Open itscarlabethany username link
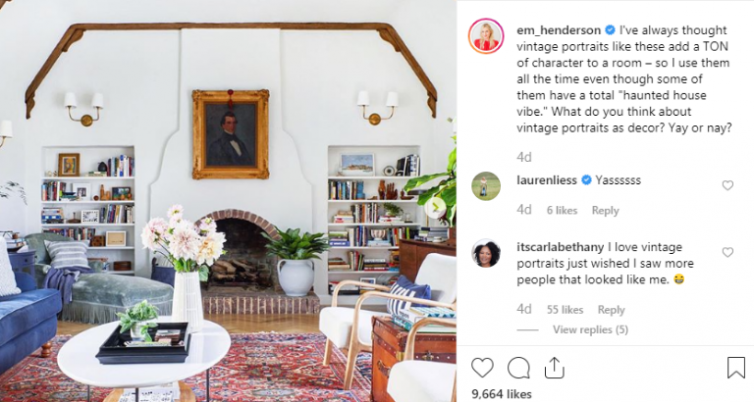Viewport: 754px width, 402px height. (560, 247)
